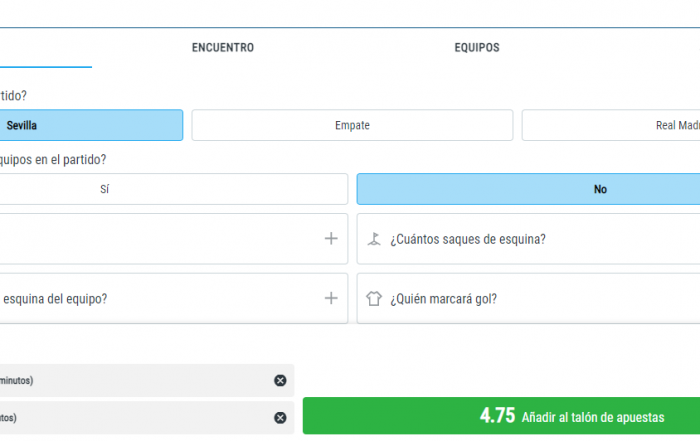Click plus icon above the esquina del equipo row
Image resolution: width=700 pixels, height=441 pixels.
pyautogui.click(x=331, y=239)
